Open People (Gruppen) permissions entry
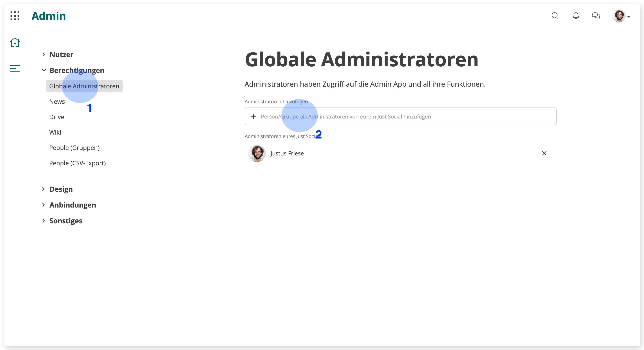The height and width of the screenshot is (350, 644). pyautogui.click(x=74, y=148)
